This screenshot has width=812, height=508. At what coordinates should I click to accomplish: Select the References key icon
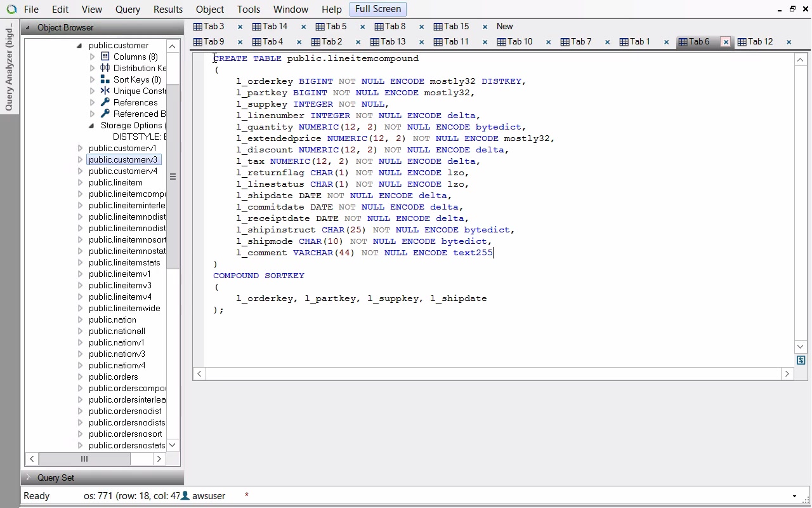tap(105, 102)
